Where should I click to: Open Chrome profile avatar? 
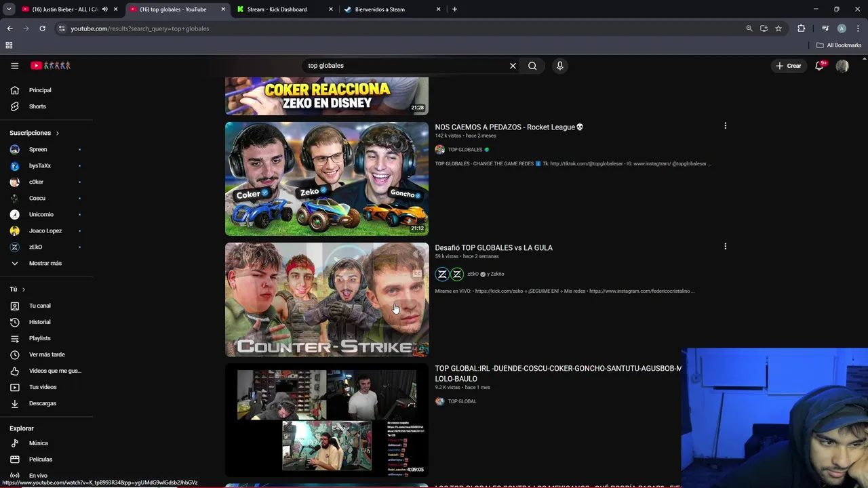click(x=842, y=28)
